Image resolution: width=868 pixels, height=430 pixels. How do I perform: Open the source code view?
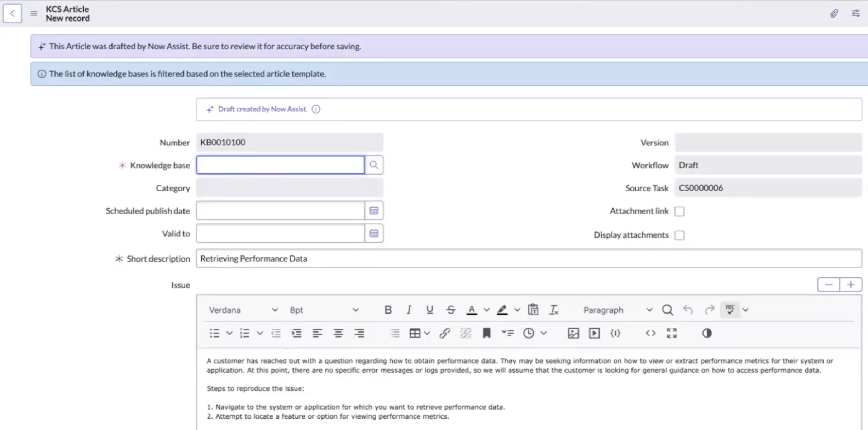pos(650,333)
